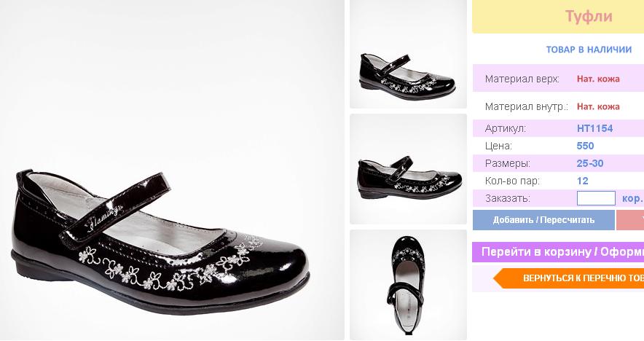This screenshot has height=341, width=644.
Task: Click the Заказать quantity input box
Action: pos(596,198)
